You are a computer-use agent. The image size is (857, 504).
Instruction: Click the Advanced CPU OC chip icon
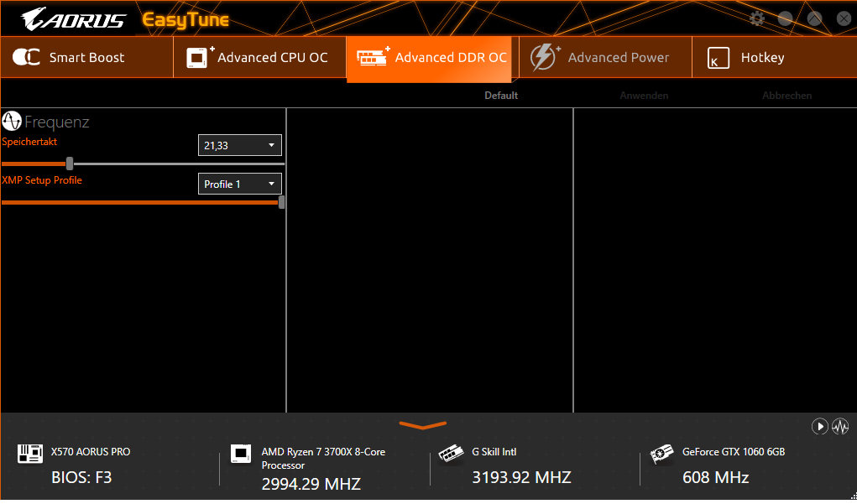point(200,57)
